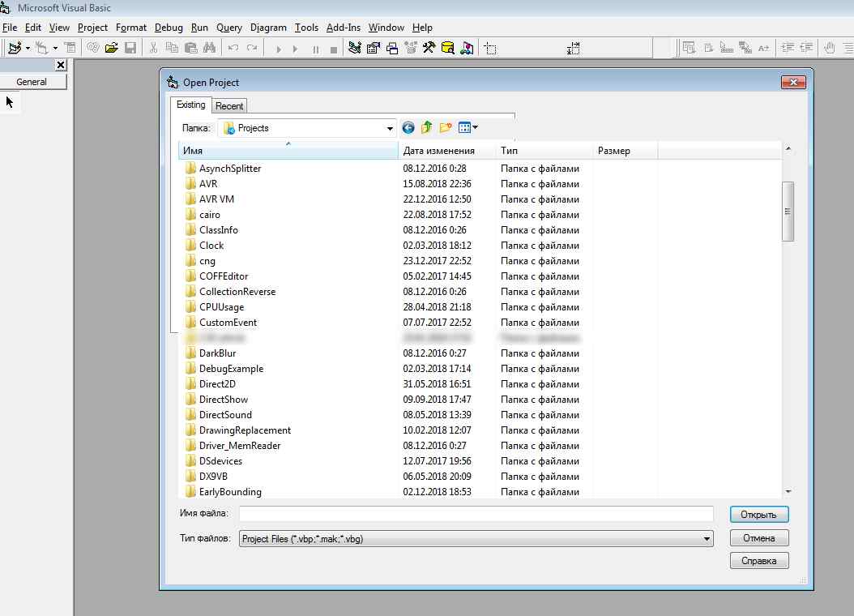854x616 pixels.
Task: Show the Form Layout Window via its toolbar icon
Action: click(392, 48)
